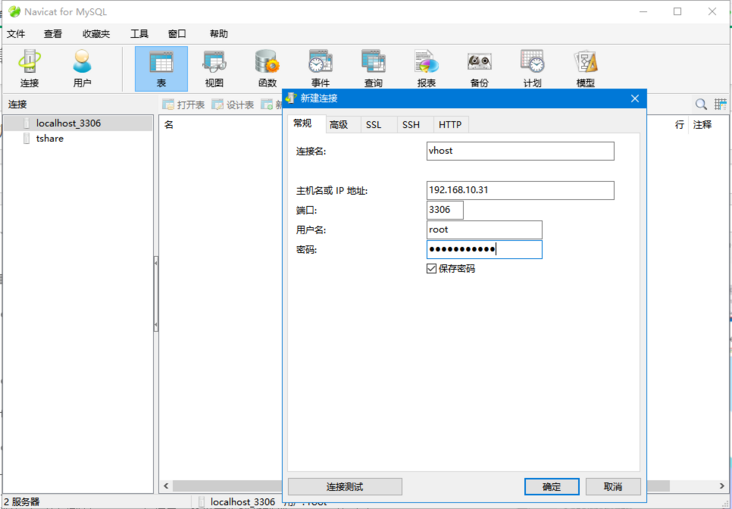Select the 备份 (Backup) toolbar icon
The height and width of the screenshot is (509, 732).
point(479,69)
